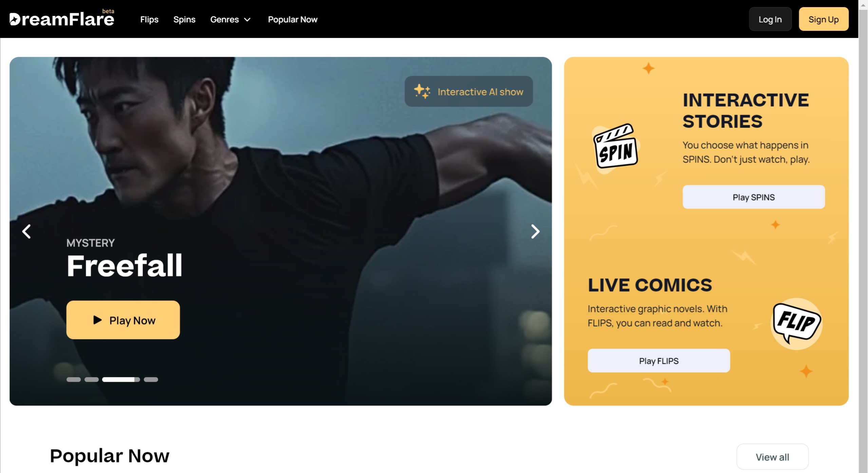The height and width of the screenshot is (473, 868).
Task: Select the first carousel indicator dot
Action: pos(73,379)
